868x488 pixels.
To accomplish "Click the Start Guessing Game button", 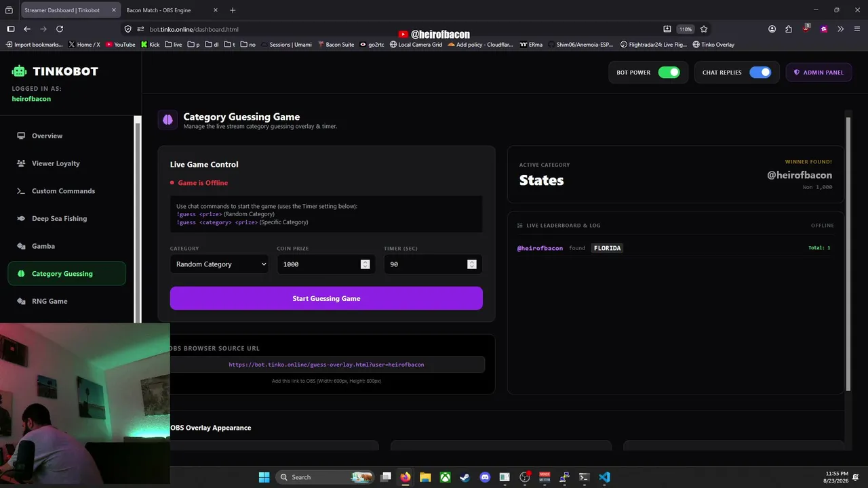I will tap(326, 298).
